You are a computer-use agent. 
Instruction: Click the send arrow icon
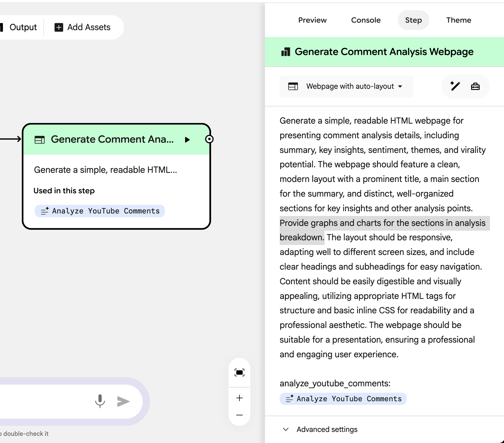pyautogui.click(x=123, y=402)
